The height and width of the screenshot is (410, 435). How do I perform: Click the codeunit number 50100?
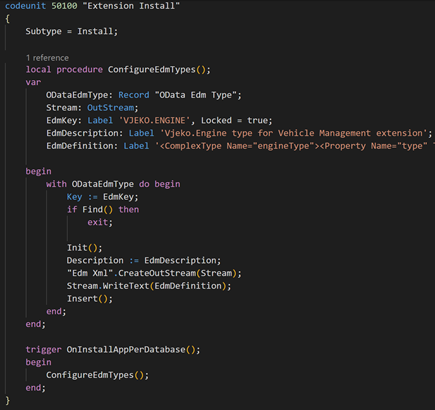click(64, 6)
